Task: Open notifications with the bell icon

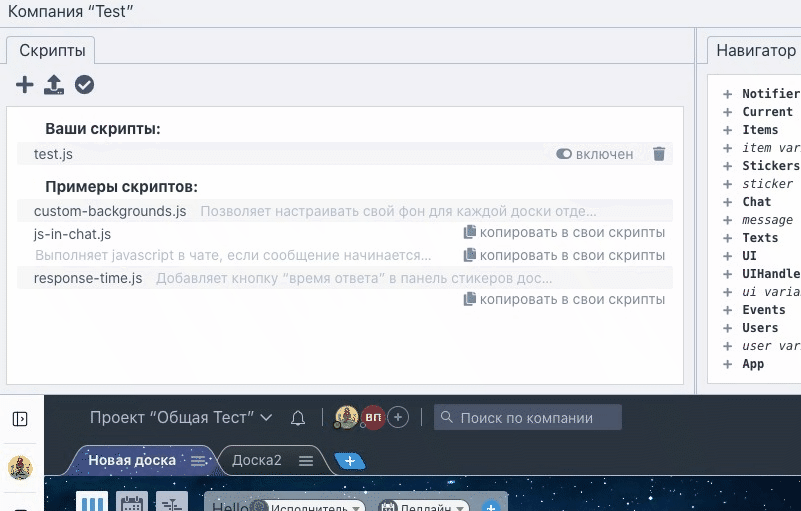Action: click(x=298, y=419)
